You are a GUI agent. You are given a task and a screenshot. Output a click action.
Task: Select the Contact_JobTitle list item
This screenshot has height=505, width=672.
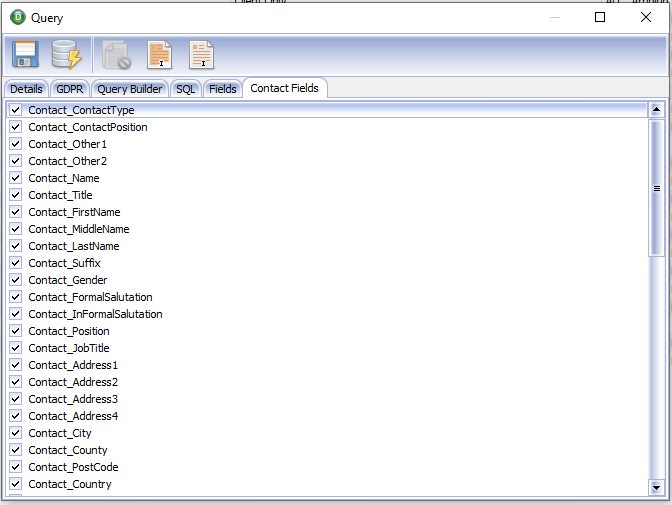coord(69,348)
